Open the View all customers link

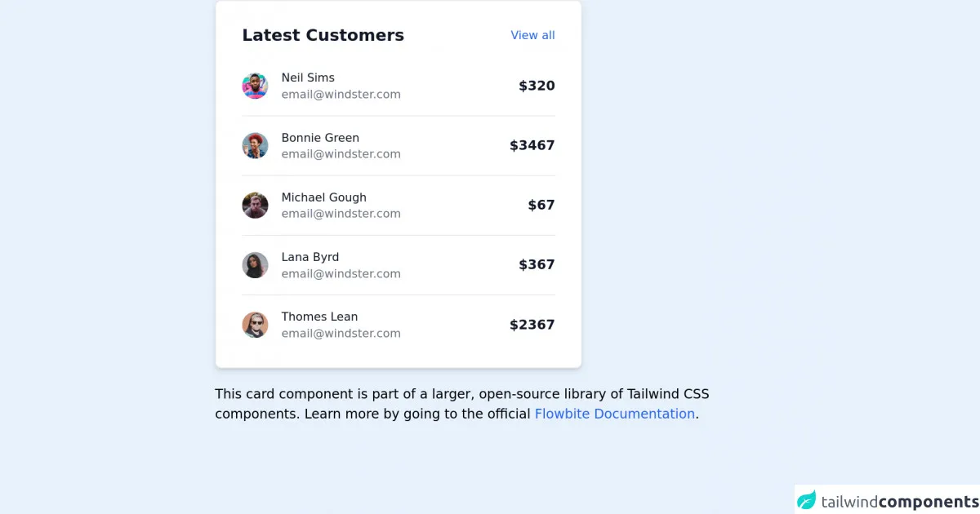[x=532, y=35]
